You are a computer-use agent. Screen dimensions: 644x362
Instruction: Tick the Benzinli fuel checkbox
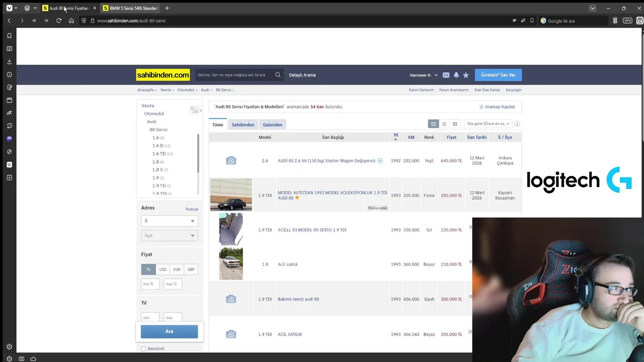[x=143, y=348]
